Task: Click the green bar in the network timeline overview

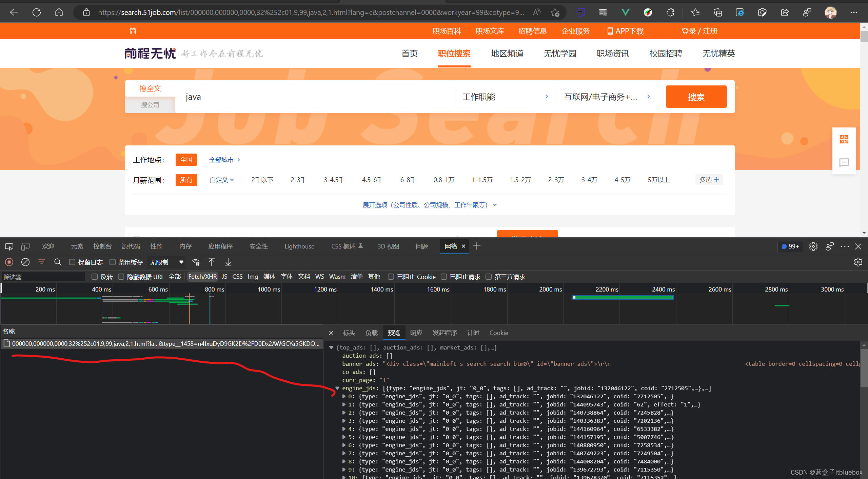Action: [x=623, y=297]
